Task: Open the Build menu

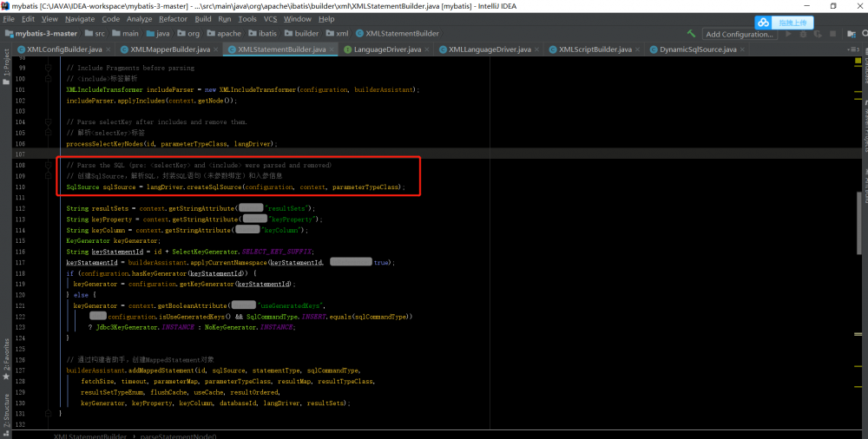Action: coord(203,19)
